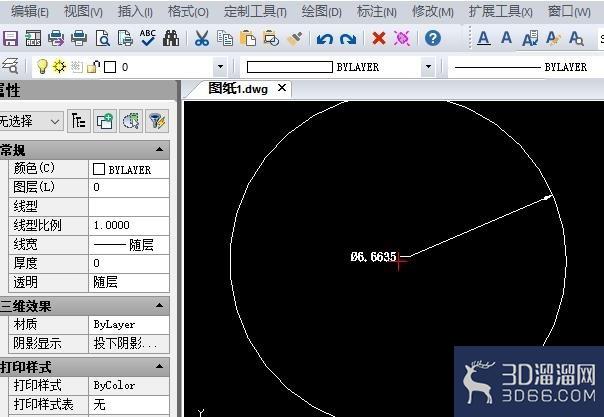Click the Save floppy disk icon

(10, 39)
